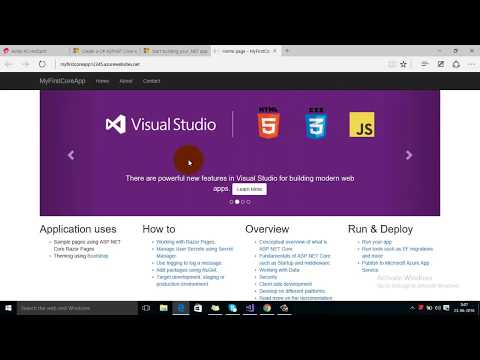
Task: Click the JS logo in the banner
Action: (x=362, y=124)
